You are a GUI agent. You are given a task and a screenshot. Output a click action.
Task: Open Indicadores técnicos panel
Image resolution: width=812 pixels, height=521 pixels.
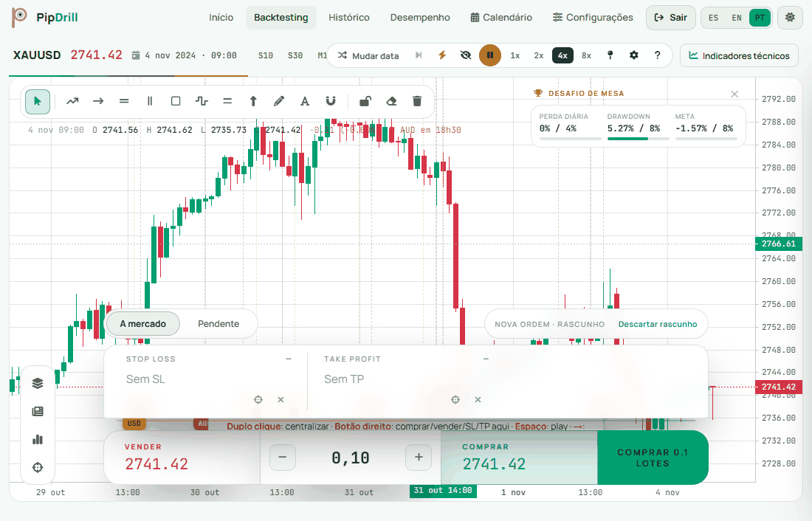click(x=739, y=55)
